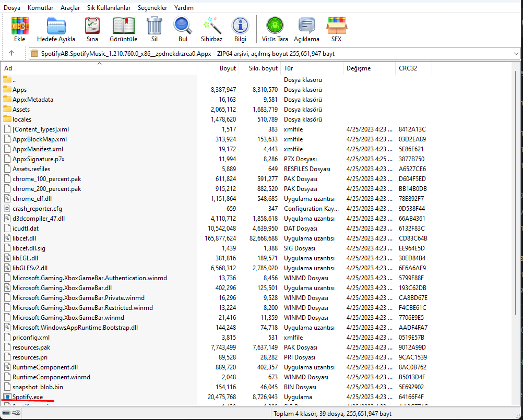Open the Bilgi info icon

pyautogui.click(x=240, y=26)
